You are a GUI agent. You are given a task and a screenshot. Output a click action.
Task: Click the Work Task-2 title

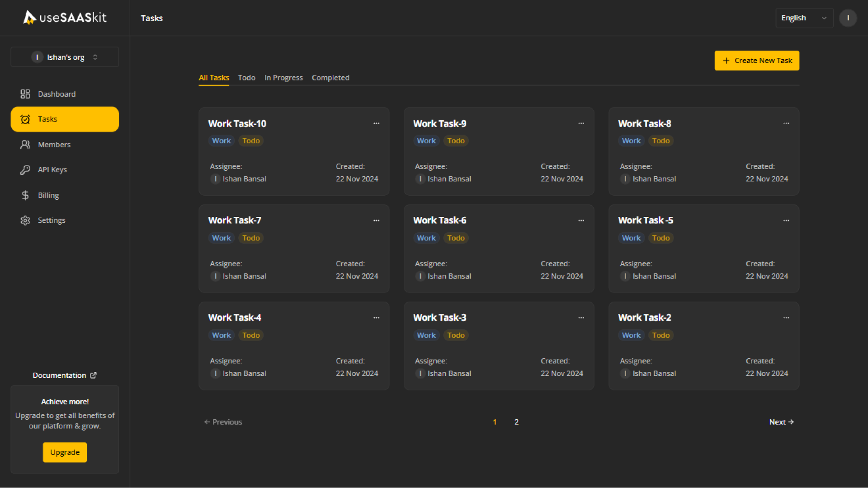coord(645,318)
